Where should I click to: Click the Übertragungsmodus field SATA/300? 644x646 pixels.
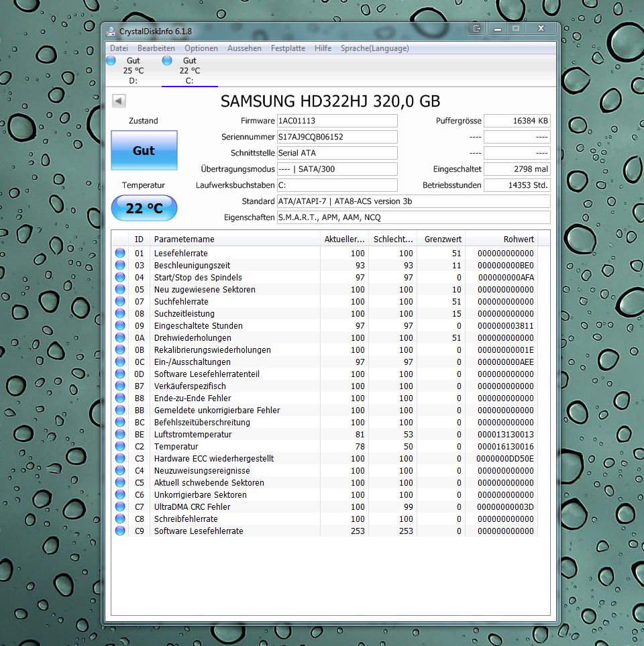click(337, 169)
